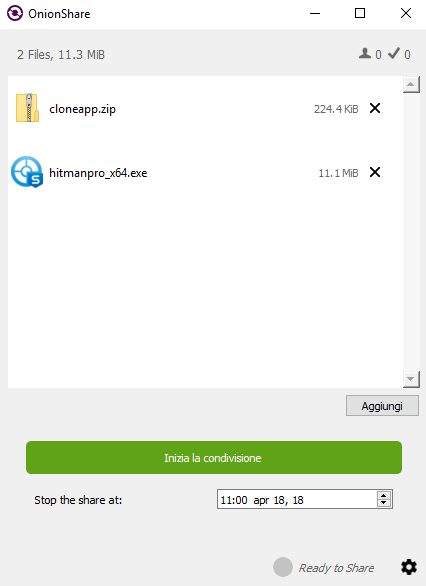Click the Aggiungi button to add files
This screenshot has width=426, height=586.
click(x=382, y=406)
